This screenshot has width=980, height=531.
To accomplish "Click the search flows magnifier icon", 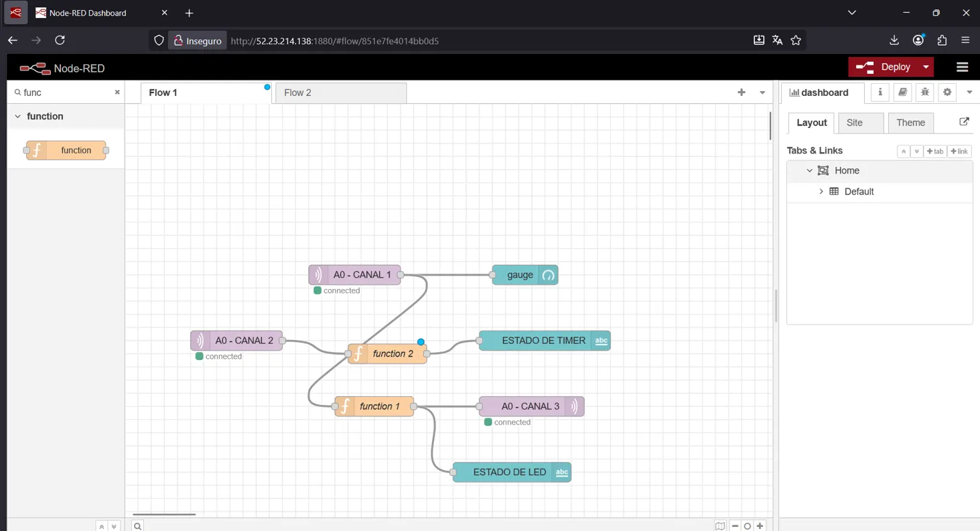I will click(x=137, y=526).
